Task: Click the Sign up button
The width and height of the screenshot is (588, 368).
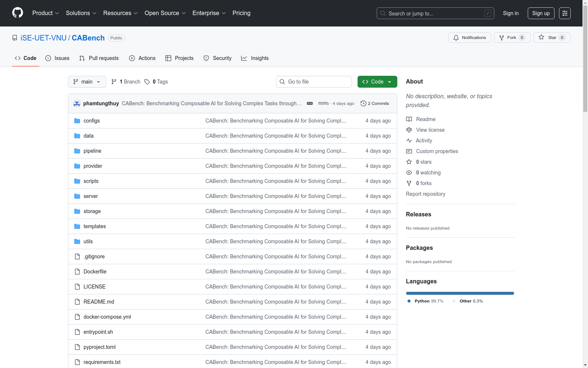Action: point(541,13)
